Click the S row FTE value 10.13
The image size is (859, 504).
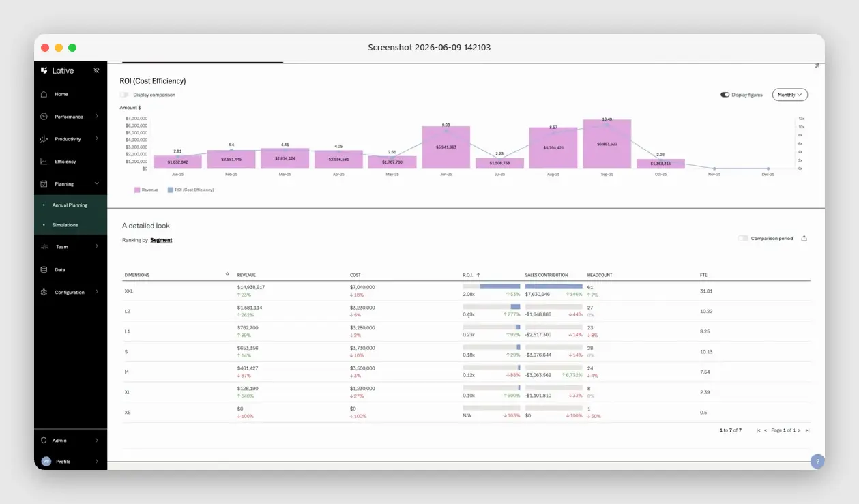point(706,352)
